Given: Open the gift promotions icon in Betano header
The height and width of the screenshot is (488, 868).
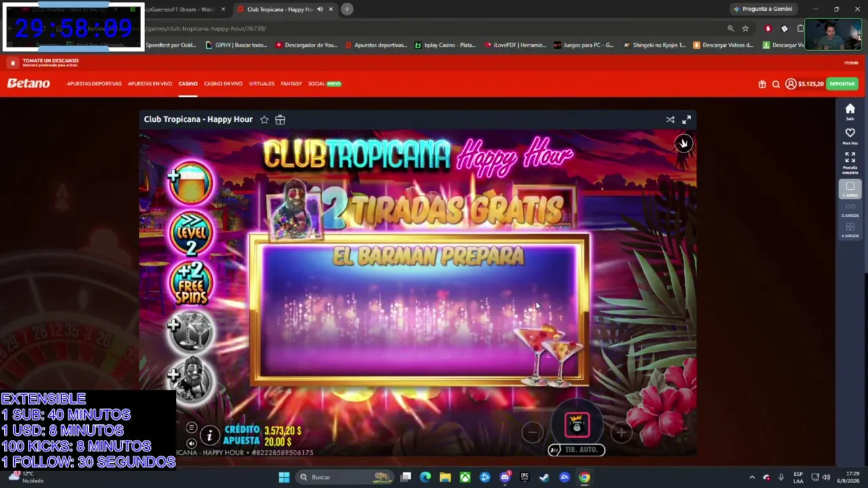Looking at the screenshot, I should tap(762, 84).
